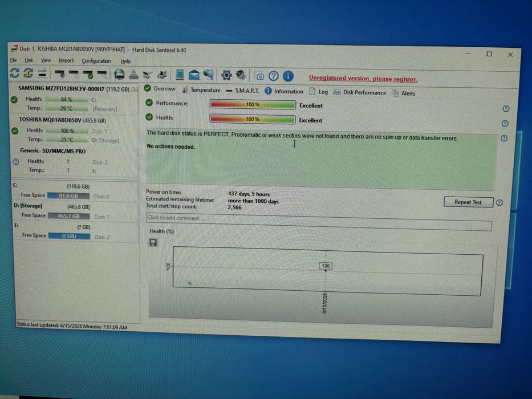This screenshot has width=532, height=399.
Task: Click the help icon beside Performance Excellent
Action: (x=506, y=108)
